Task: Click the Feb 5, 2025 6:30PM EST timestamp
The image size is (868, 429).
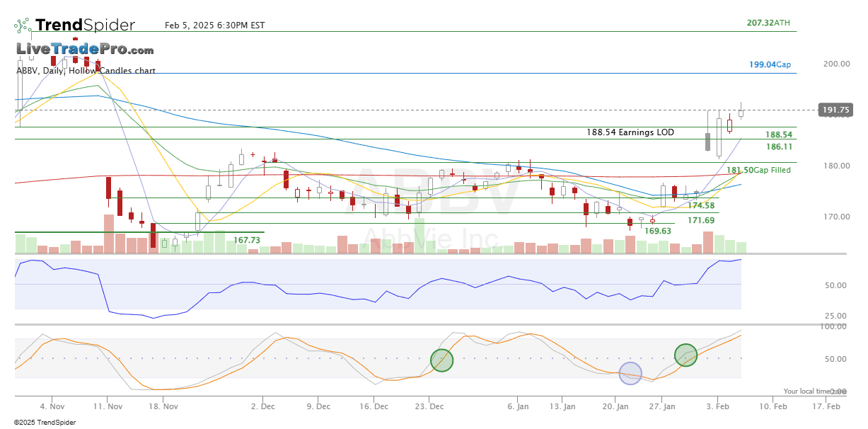Action: pos(214,25)
